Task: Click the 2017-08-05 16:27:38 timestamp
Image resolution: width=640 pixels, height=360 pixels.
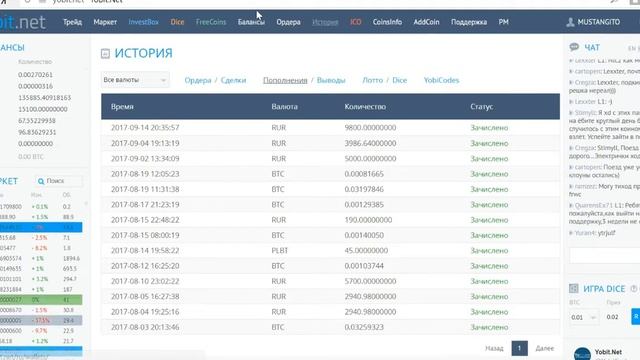Action: pyautogui.click(x=145, y=296)
